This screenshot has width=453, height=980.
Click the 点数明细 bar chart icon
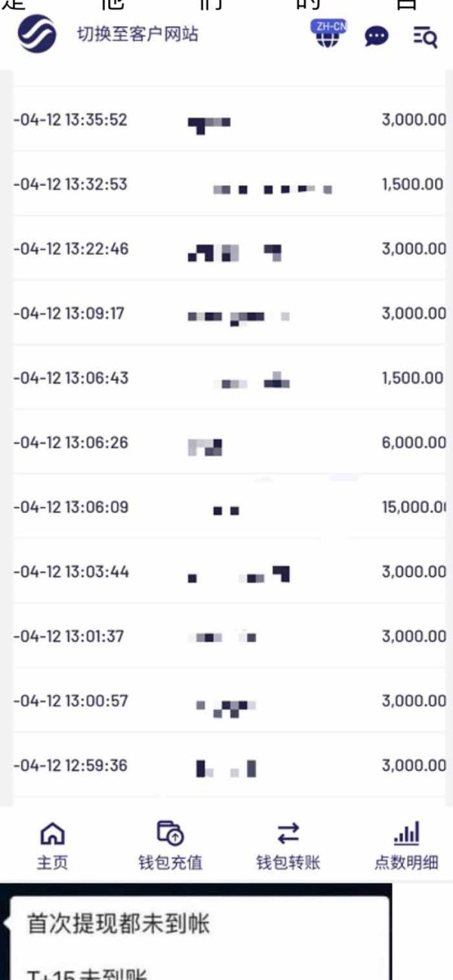tap(406, 834)
